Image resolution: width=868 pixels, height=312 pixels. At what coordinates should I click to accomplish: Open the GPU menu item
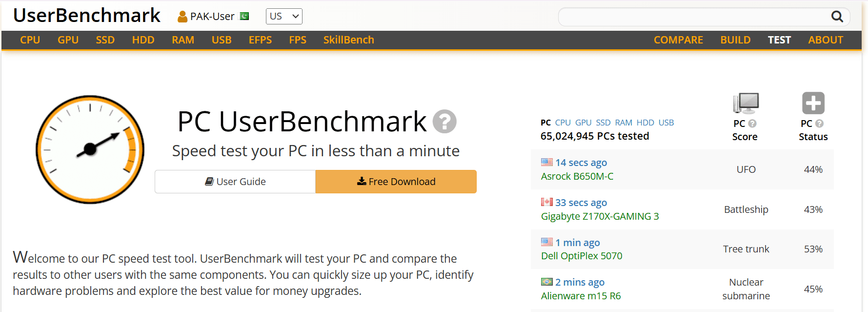click(x=68, y=40)
